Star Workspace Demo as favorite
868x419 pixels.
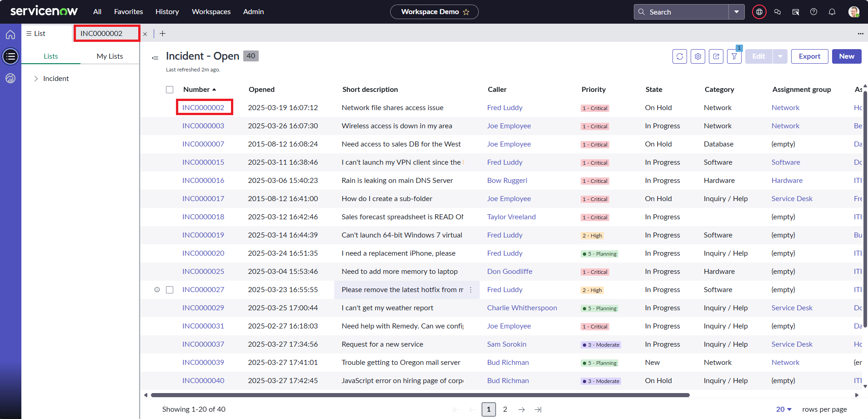coord(466,12)
